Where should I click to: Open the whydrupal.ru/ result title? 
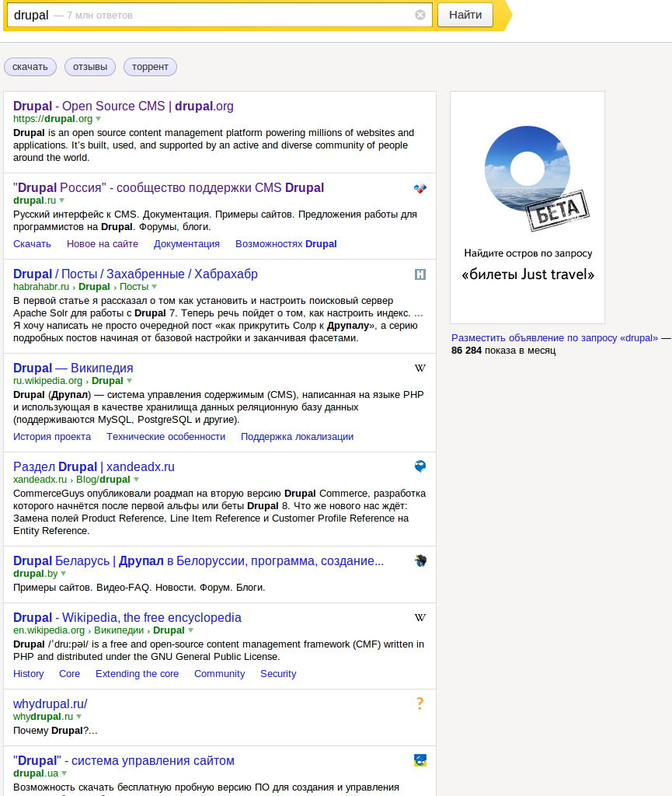click(x=50, y=704)
